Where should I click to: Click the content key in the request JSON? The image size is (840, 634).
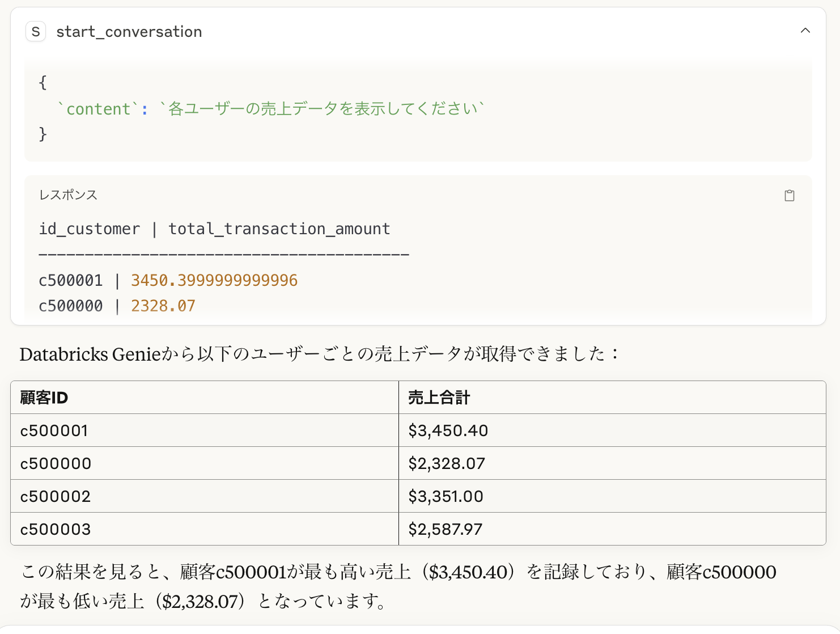pos(99,109)
